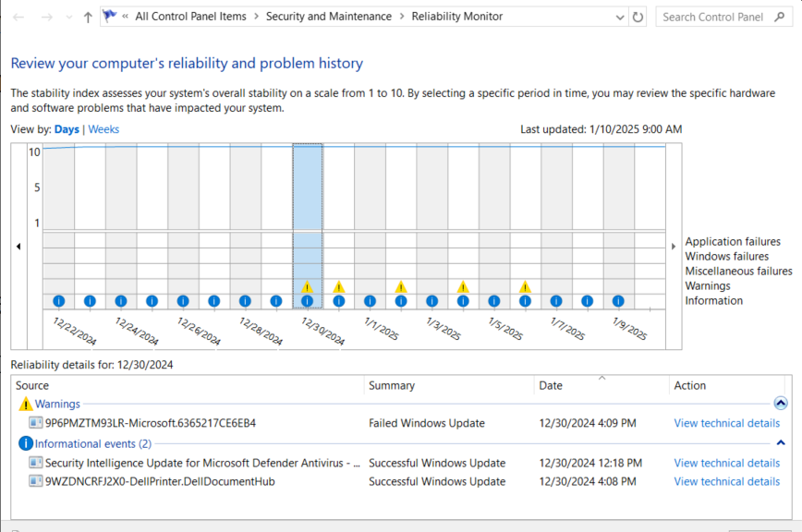The width and height of the screenshot is (802, 532).
Task: Click the information icon for 12/30/2024
Action: tap(307, 301)
